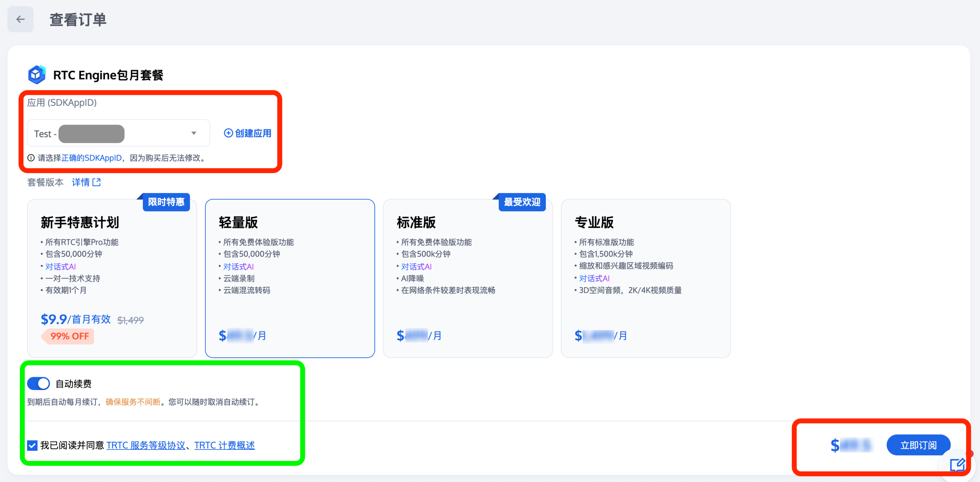980x482 pixels.
Task: Click the 云端混流转码 feature text
Action: click(246, 290)
